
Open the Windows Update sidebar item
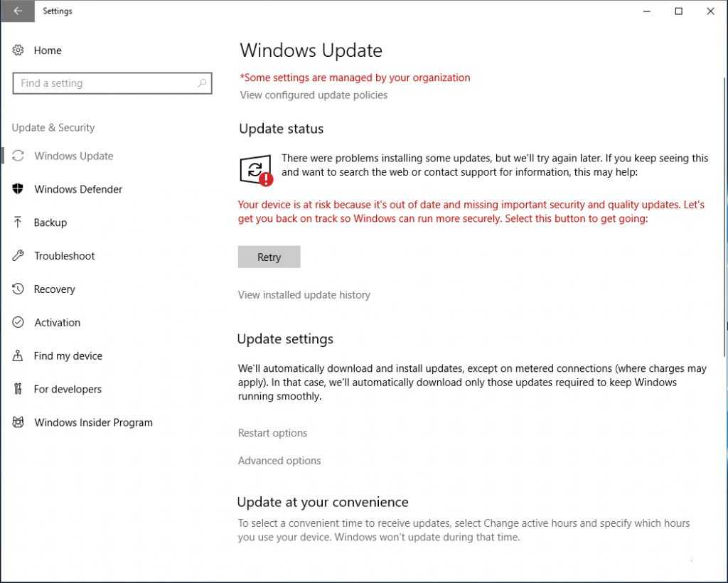point(74,156)
